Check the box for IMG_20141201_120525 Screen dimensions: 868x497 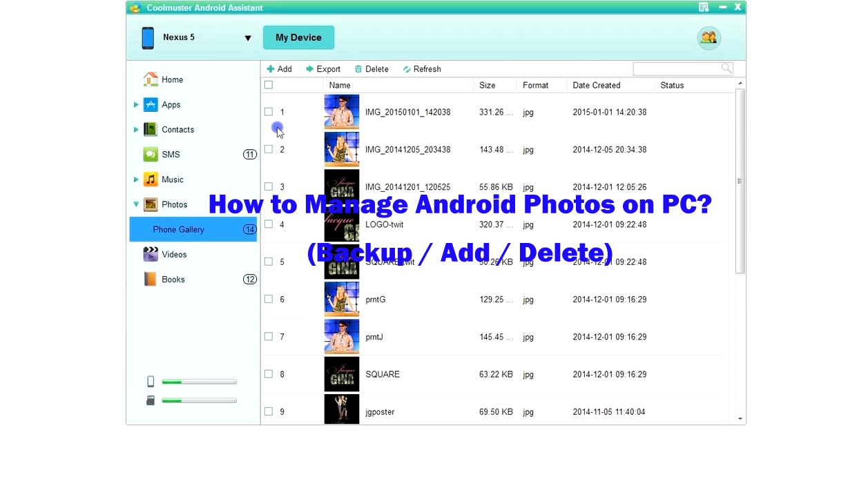[x=269, y=186]
